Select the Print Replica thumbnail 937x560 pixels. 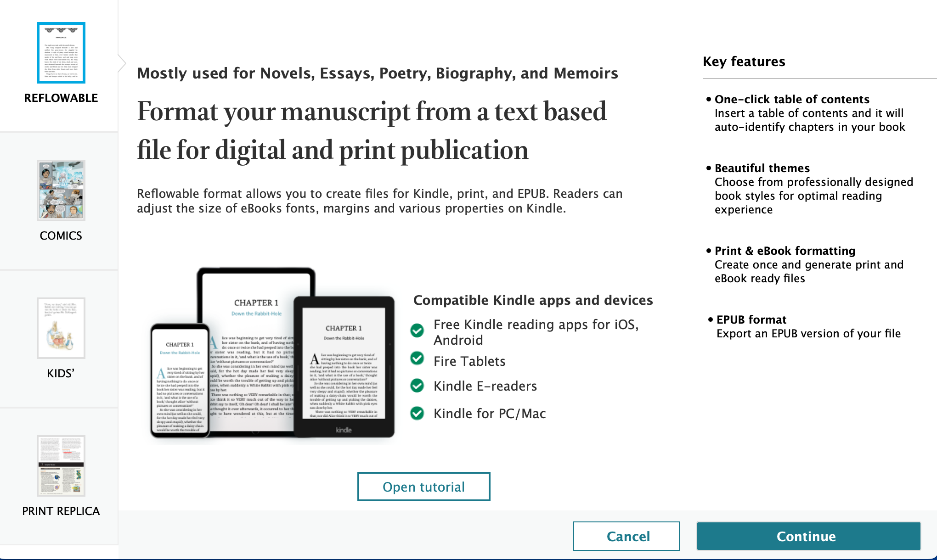pyautogui.click(x=61, y=466)
